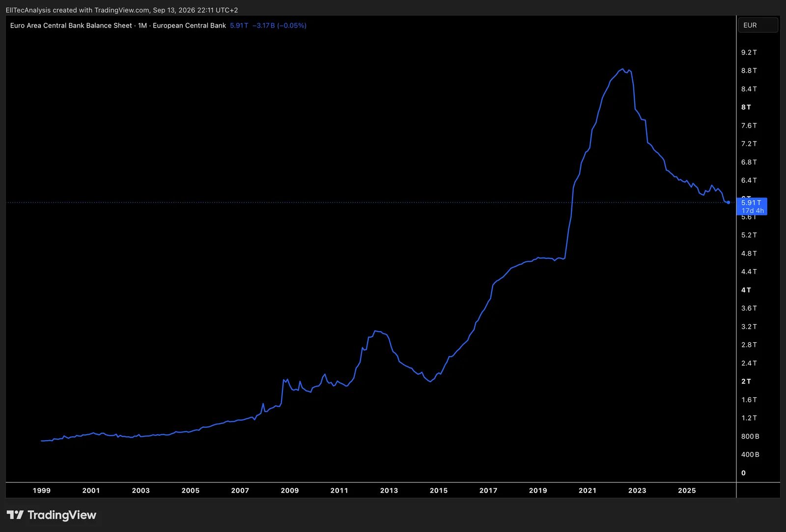The height and width of the screenshot is (532, 786).
Task: Click the '5.91 T' value in the chart legend
Action: point(239,26)
